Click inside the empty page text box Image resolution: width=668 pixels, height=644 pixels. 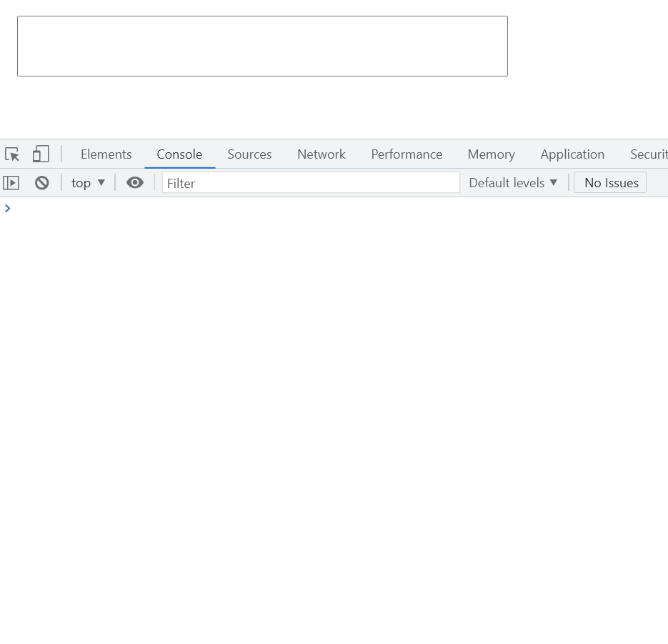coord(262,46)
